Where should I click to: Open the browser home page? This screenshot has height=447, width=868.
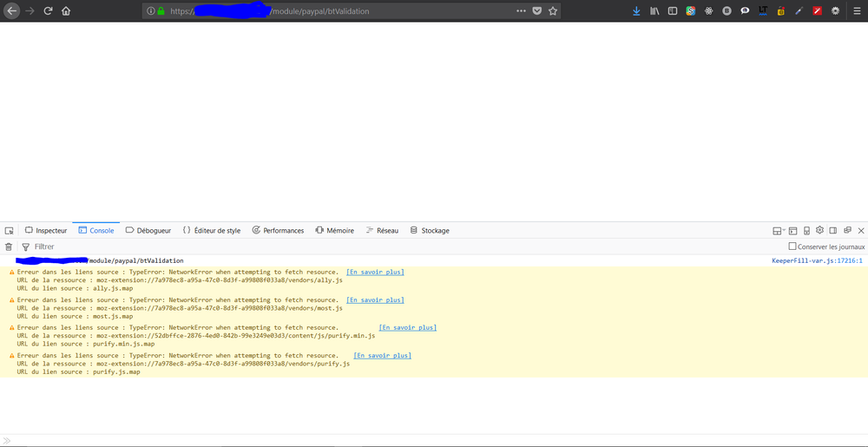click(x=66, y=10)
